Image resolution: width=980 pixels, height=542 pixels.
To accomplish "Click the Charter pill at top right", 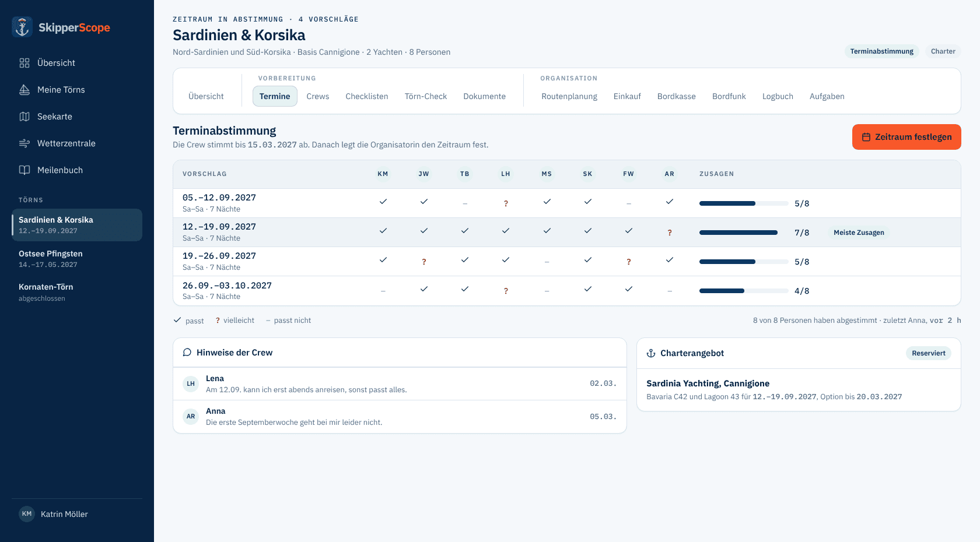I will (943, 51).
